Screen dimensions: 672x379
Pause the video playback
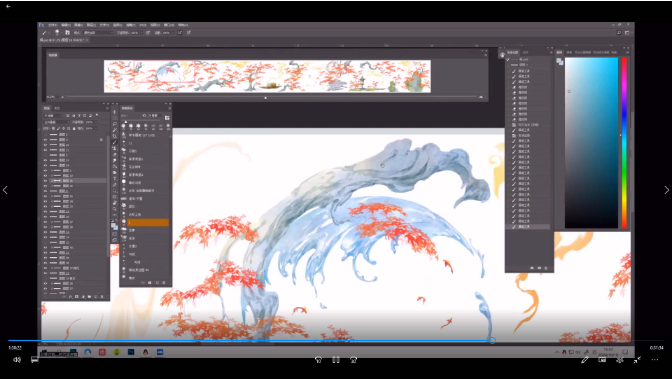pos(336,360)
